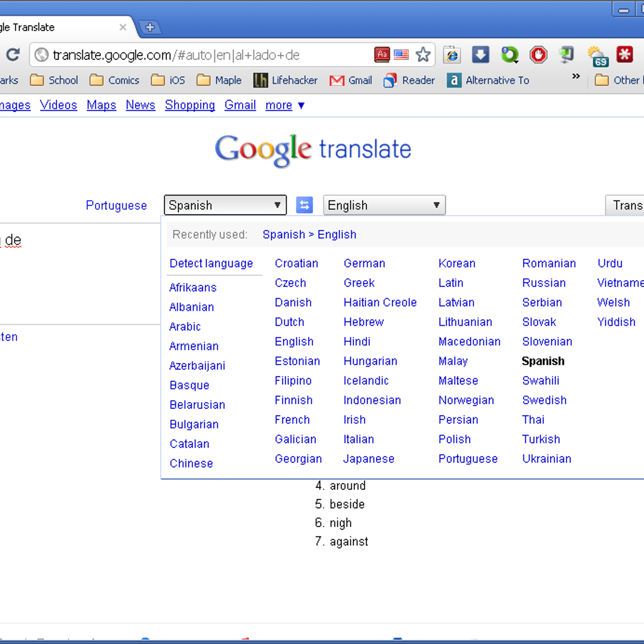This screenshot has width=644, height=644.
Task: Open the Other bookmarks folder
Action: (x=619, y=80)
